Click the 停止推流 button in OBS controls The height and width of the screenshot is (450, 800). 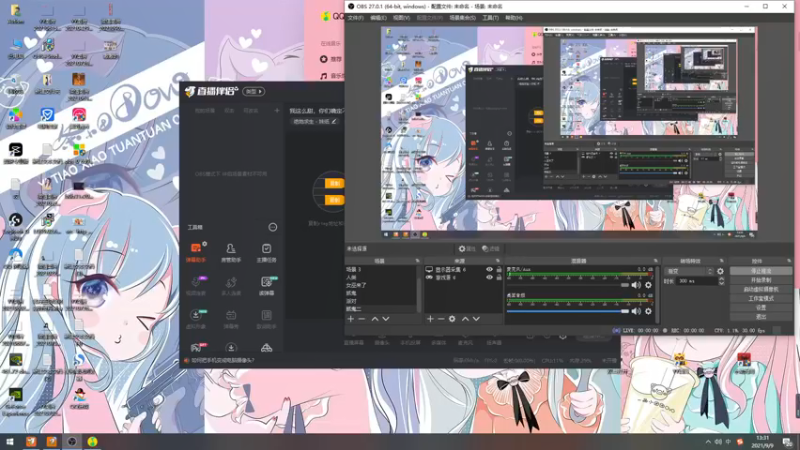point(761,271)
